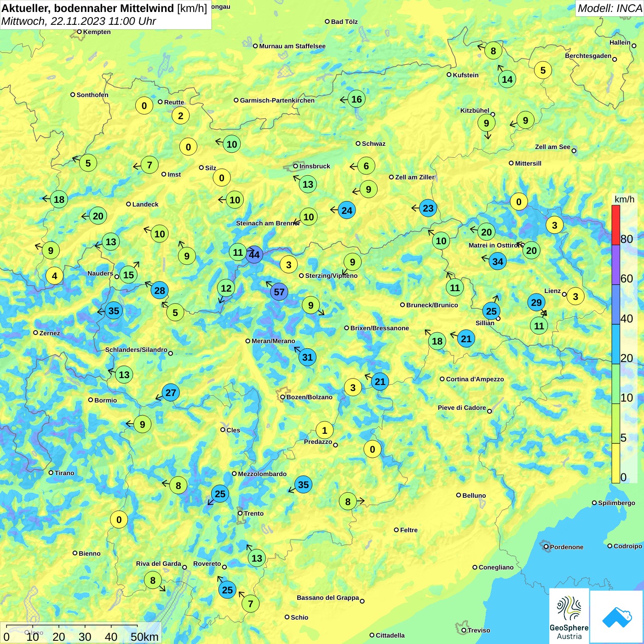Viewport: 644px width, 644px height.
Task: Click the Kitzbühel town label
Action: (475, 110)
